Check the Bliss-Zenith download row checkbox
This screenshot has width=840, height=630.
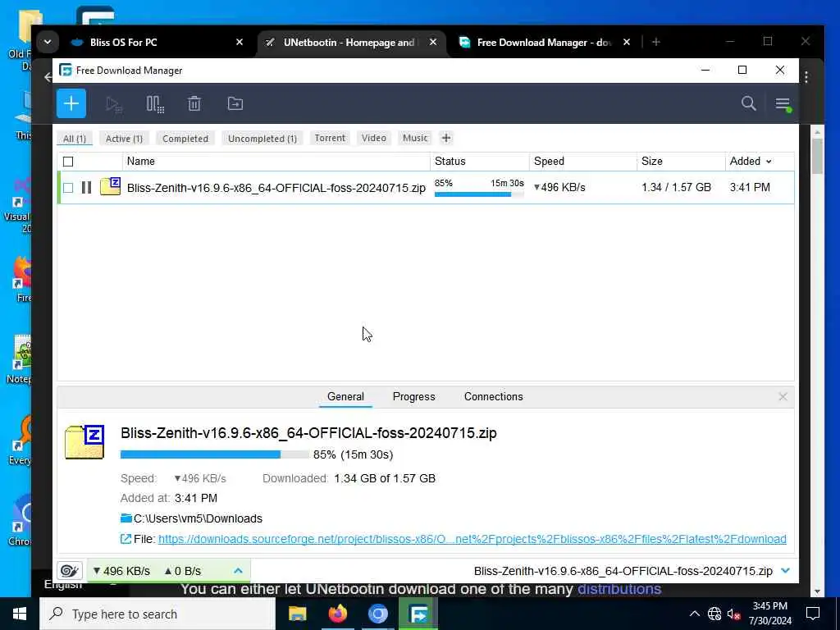pyautogui.click(x=68, y=188)
